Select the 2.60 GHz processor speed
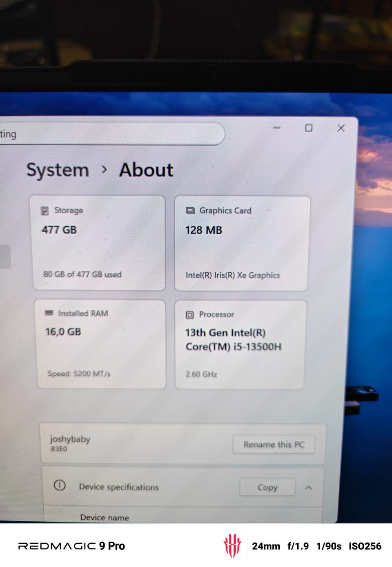This screenshot has width=392, height=567. [x=201, y=374]
